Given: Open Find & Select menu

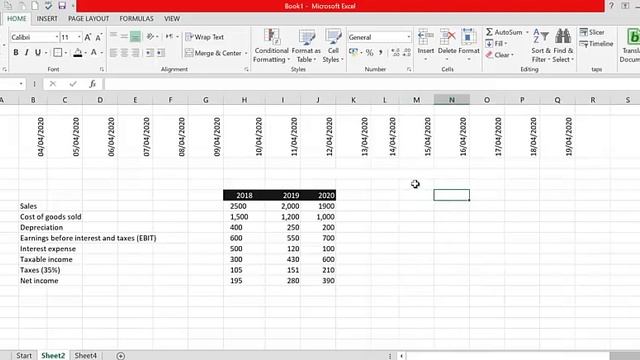Looking at the screenshot, I should 563,46.
